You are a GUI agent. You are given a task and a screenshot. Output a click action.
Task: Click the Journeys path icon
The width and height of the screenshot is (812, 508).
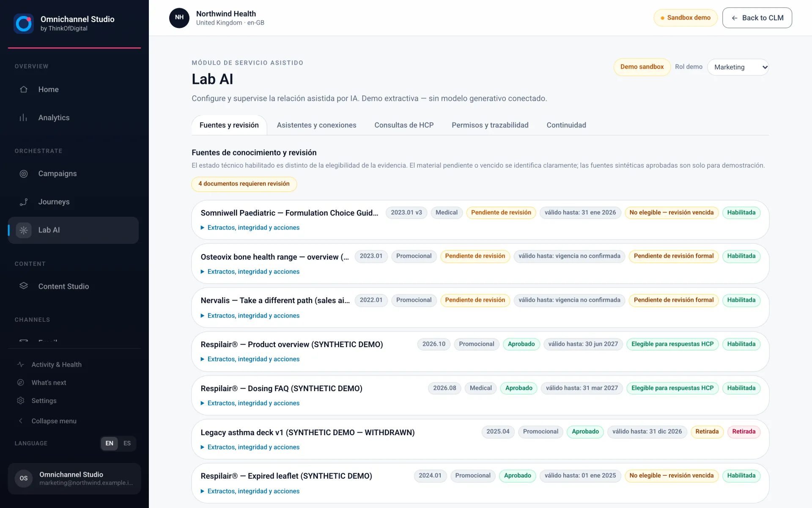tap(24, 202)
